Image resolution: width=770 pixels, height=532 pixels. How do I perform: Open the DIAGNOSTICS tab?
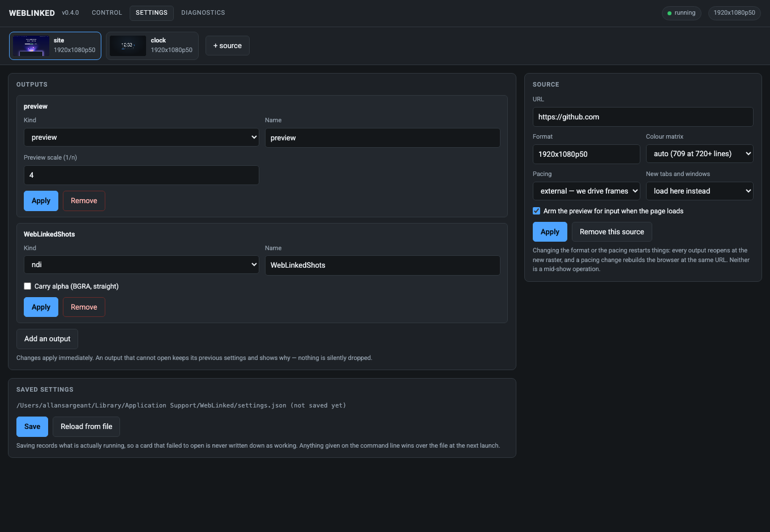203,12
